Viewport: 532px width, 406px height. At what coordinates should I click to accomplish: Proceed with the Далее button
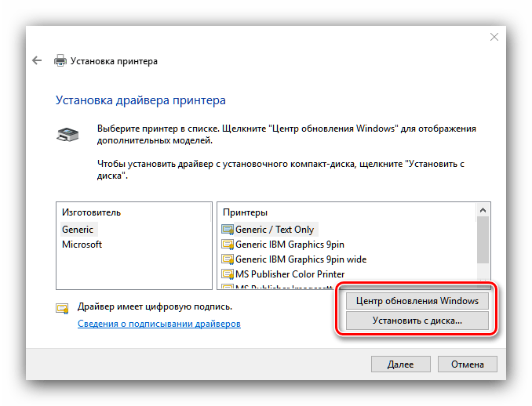[400, 364]
